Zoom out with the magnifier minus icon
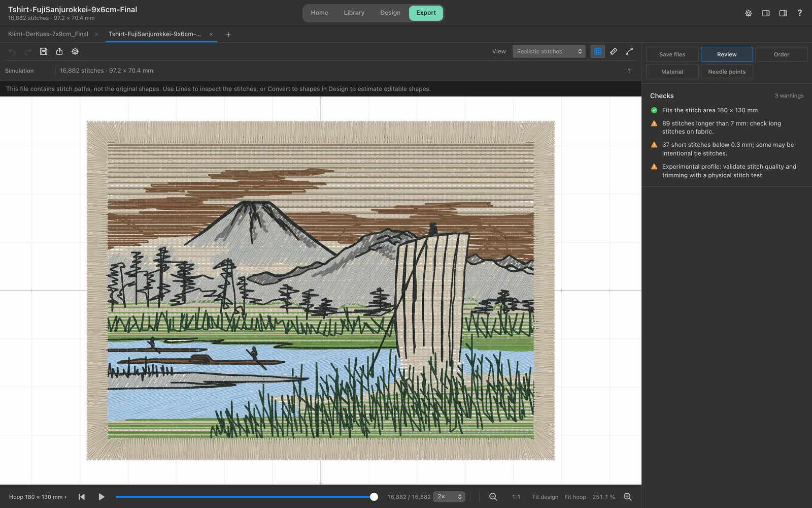 [x=493, y=497]
